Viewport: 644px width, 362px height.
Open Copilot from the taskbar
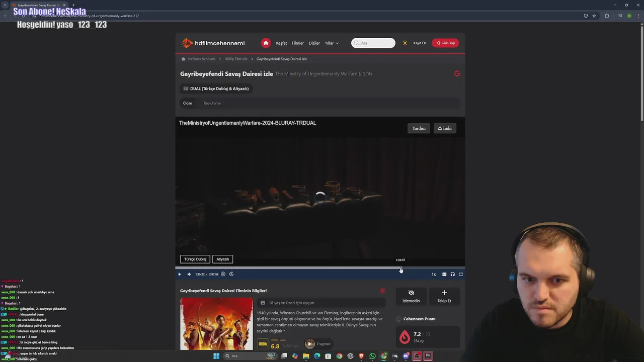click(295, 356)
